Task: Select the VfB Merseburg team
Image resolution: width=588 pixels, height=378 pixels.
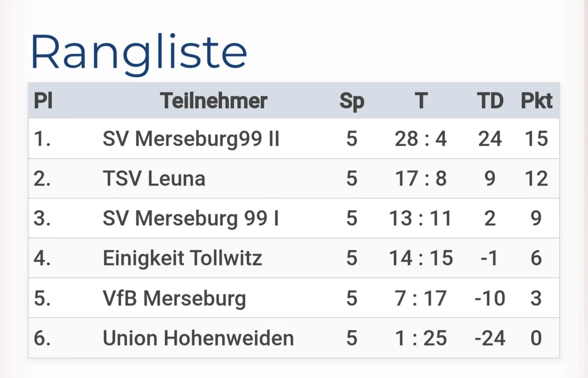Action: 175,298
